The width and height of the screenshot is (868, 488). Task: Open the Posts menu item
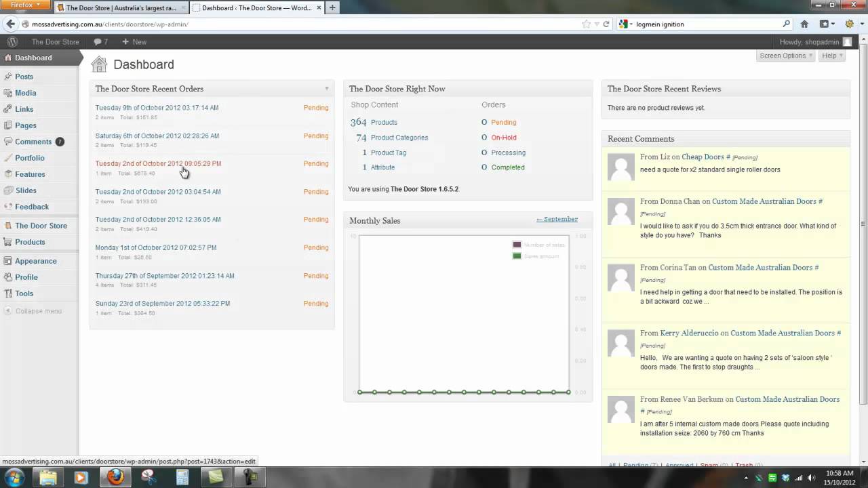coord(24,77)
